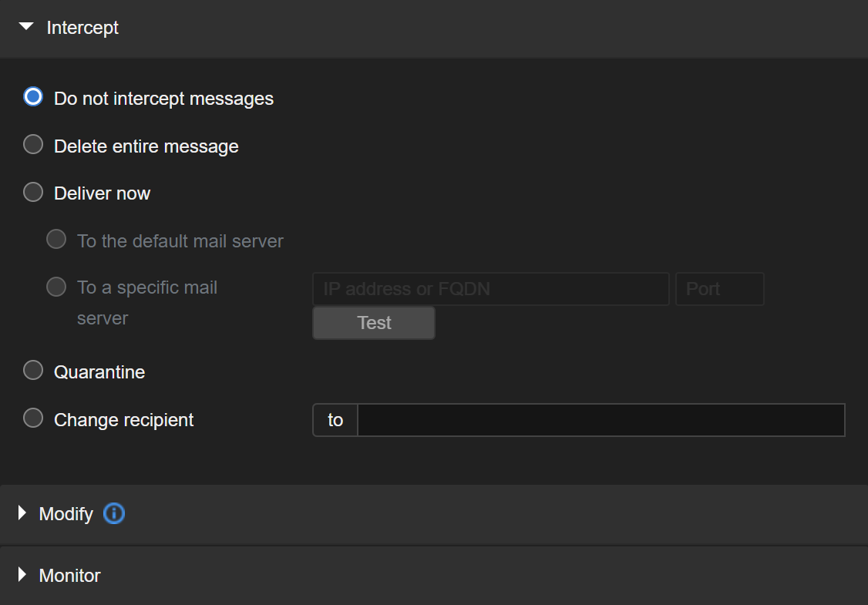
Task: Click the 'to' label before recipient field
Action: click(335, 421)
